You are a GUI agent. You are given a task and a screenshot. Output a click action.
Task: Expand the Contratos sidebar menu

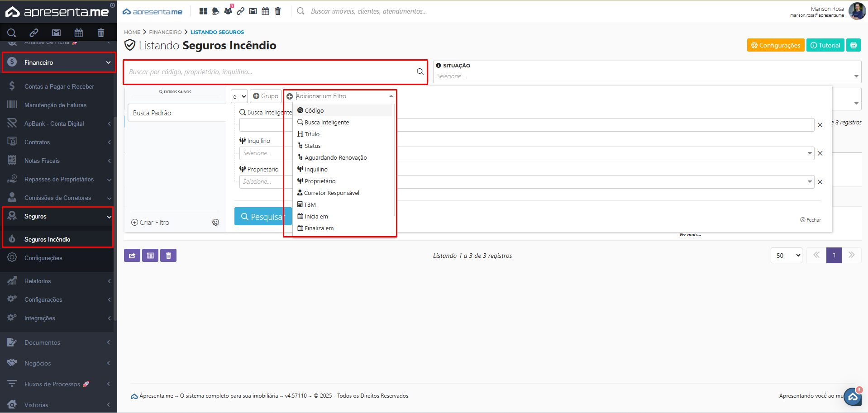(x=59, y=142)
